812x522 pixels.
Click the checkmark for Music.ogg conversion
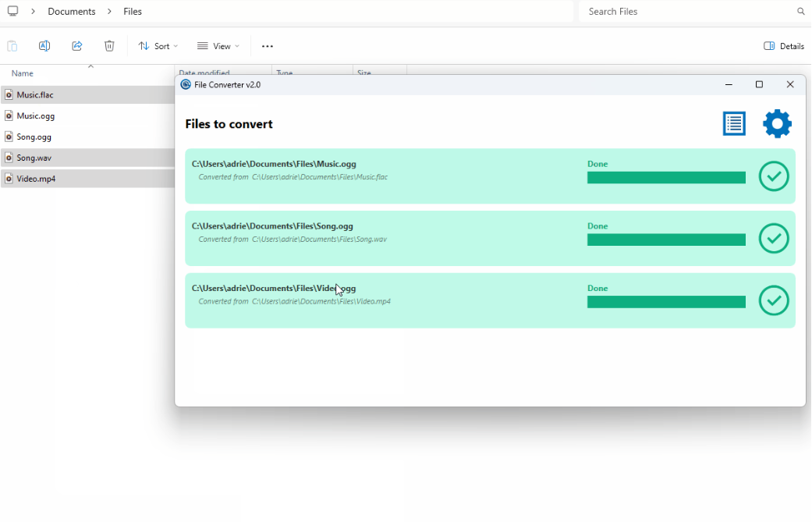pyautogui.click(x=774, y=176)
